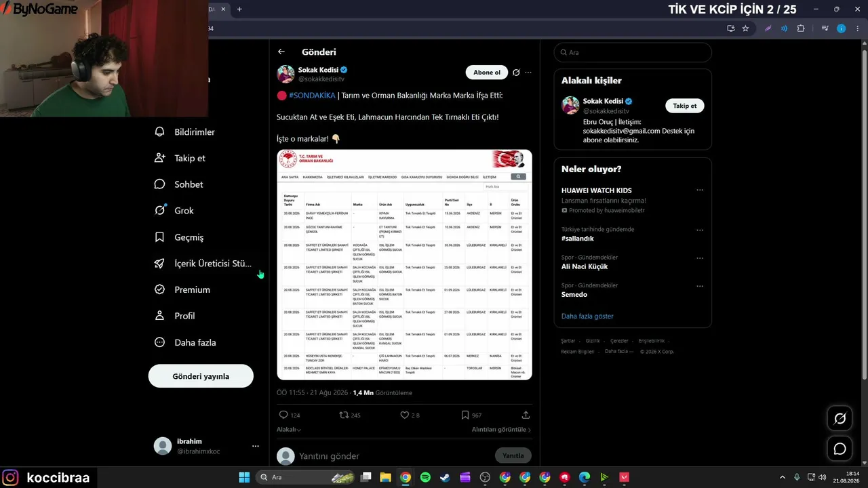Open the post's three-dot more menu
This screenshot has width=868, height=488.
(x=528, y=73)
